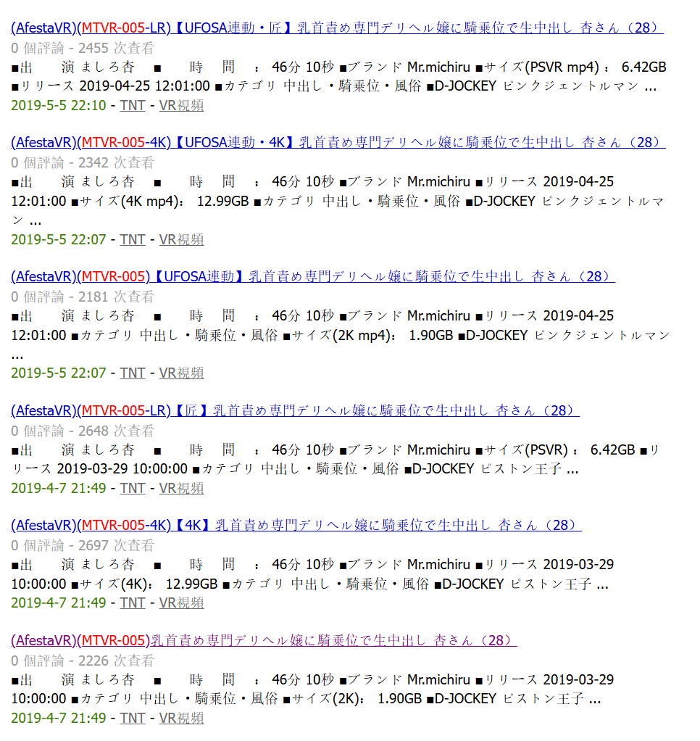Screen dimensions: 700x741
Task: Open the visited purple MTVR-005 result title
Action: (x=264, y=640)
